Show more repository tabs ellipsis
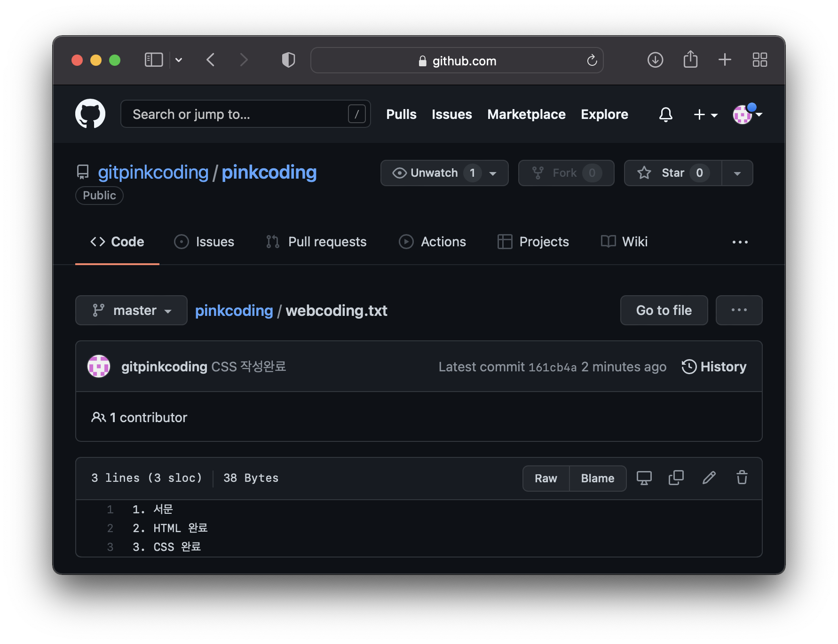838x644 pixels. [x=740, y=242]
